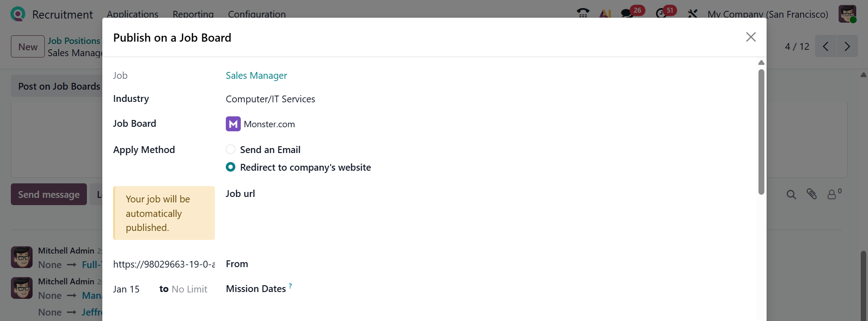Open the activities clock icon
Image resolution: width=868 pixels, height=321 pixels.
click(661, 13)
